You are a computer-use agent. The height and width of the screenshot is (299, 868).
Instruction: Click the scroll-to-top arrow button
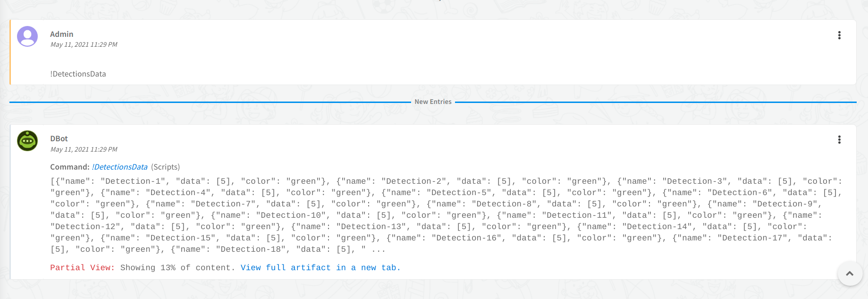(850, 273)
